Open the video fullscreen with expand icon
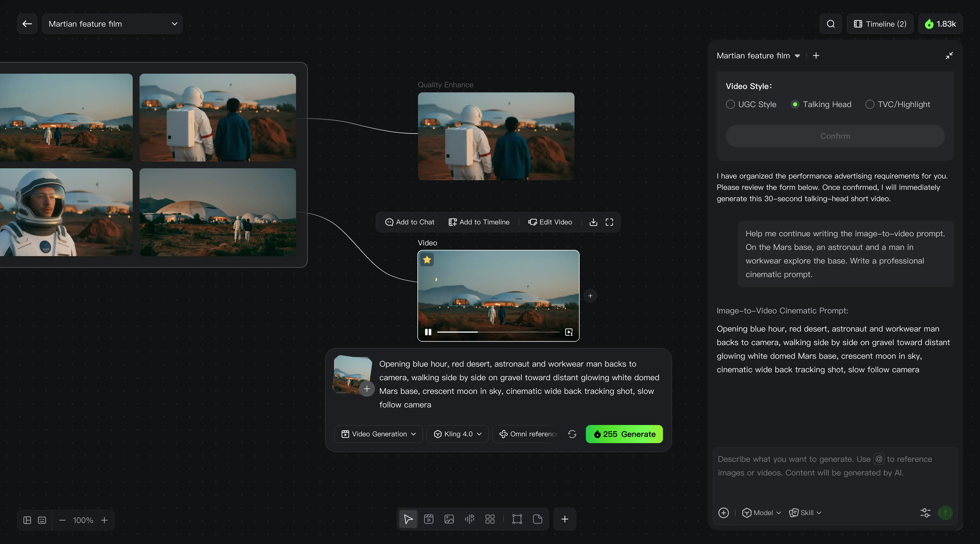This screenshot has height=544, width=980. (609, 222)
